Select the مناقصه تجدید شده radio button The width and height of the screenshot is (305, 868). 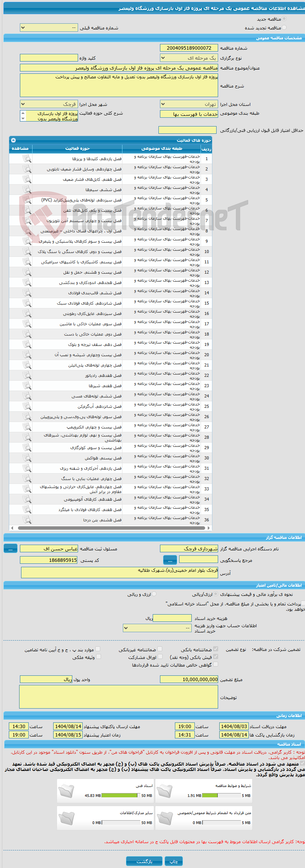pos(284,28)
